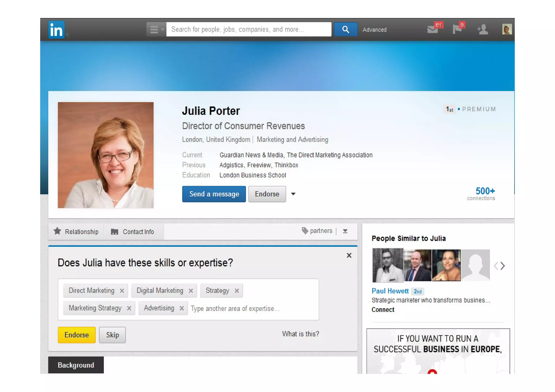Remove the Direct Marketing skill tag
This screenshot has height=392, width=555.
click(122, 291)
